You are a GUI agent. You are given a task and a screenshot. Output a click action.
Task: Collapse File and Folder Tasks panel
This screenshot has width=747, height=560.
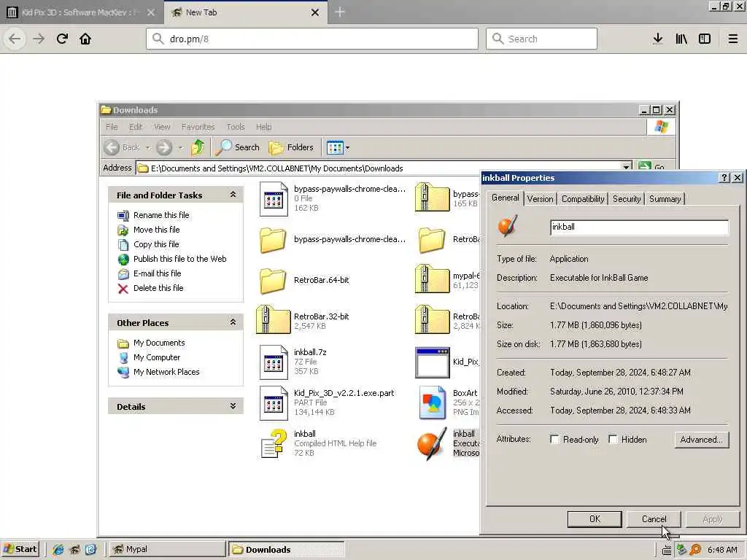point(233,194)
